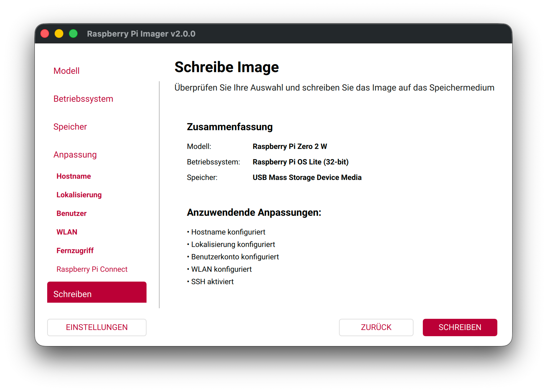547x392 pixels.
Task: Open Hostname customization page
Action: pyautogui.click(x=74, y=176)
